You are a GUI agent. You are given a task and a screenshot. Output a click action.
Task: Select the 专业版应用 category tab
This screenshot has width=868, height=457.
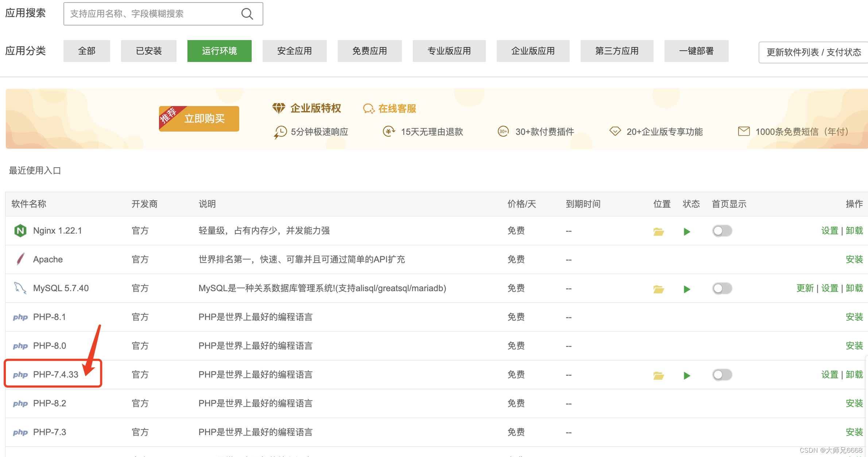tap(449, 51)
